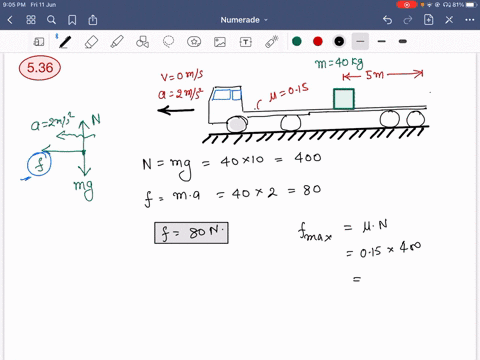Undo the last stroke

coord(387,20)
